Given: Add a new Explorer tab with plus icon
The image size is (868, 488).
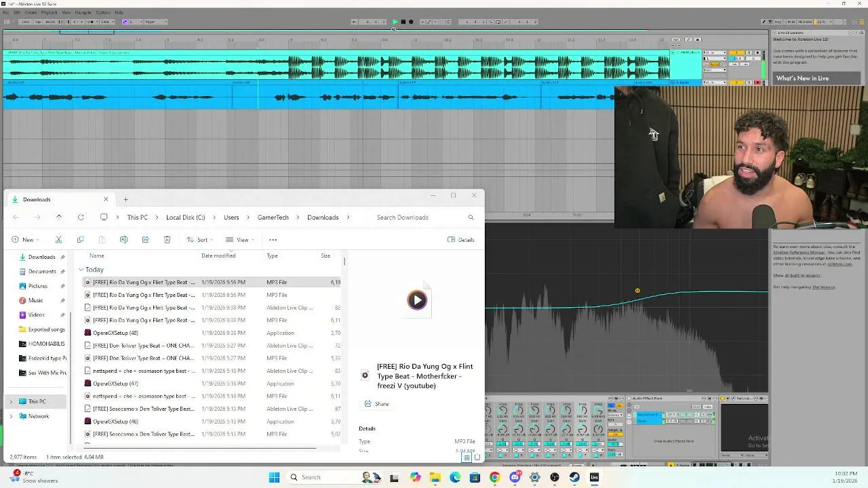Looking at the screenshot, I should tap(125, 199).
